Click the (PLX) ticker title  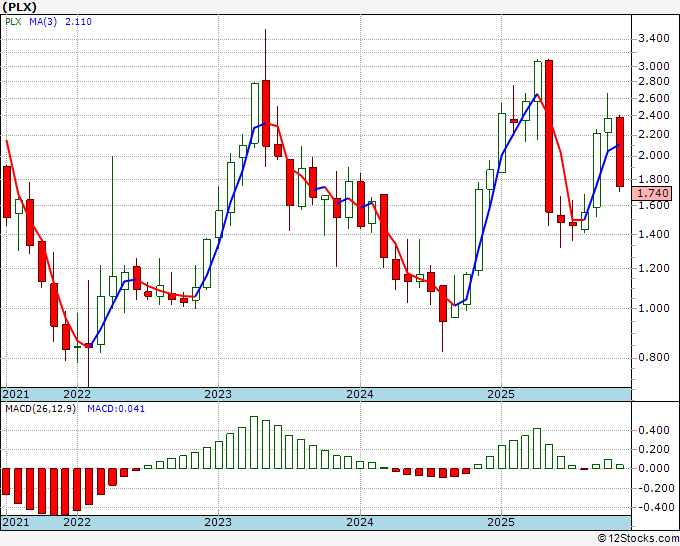[x=20, y=6]
